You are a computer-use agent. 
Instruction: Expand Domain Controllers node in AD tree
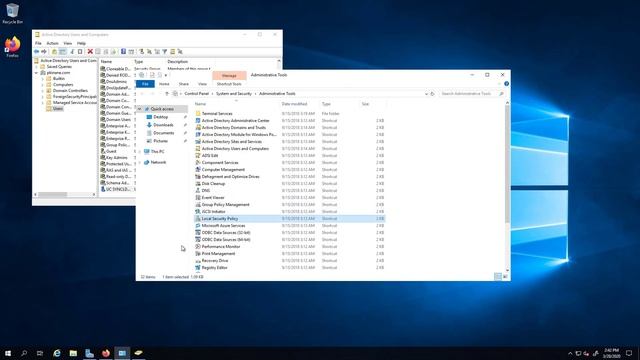[x=42, y=91]
